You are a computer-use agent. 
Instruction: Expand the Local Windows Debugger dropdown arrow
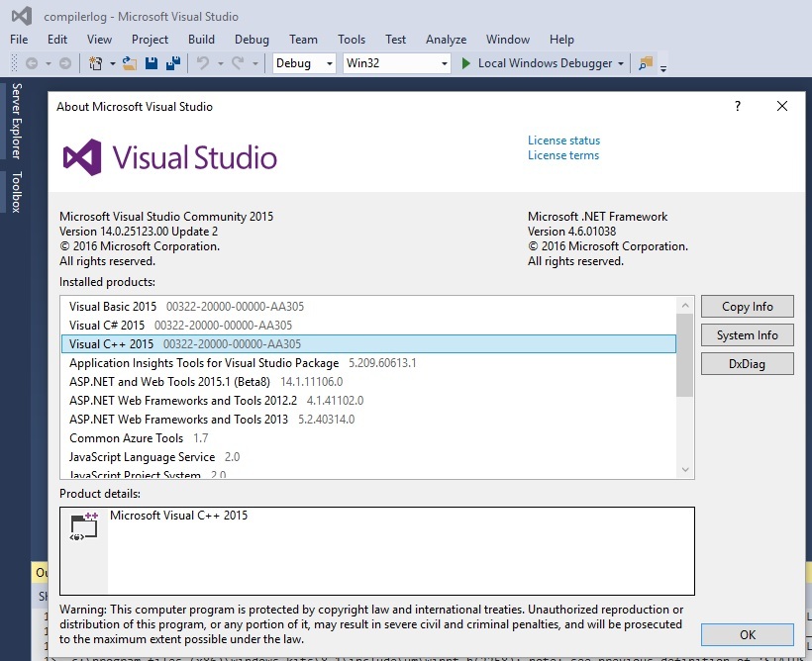(621, 63)
